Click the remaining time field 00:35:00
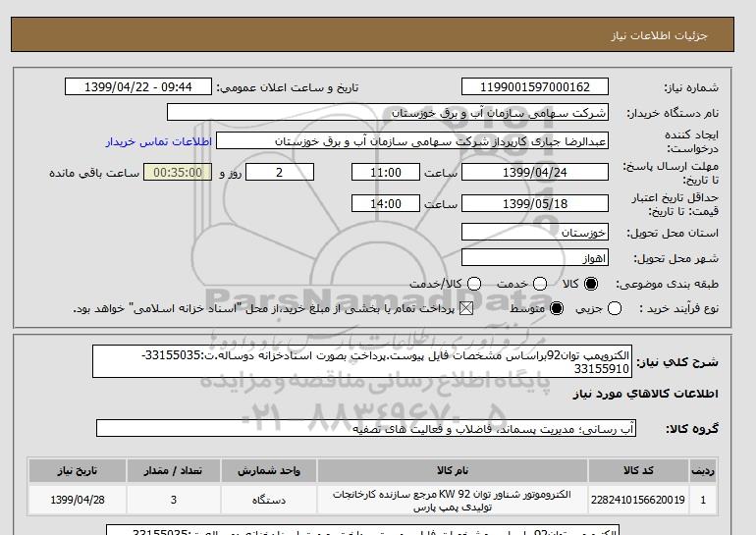Viewport: 756px width, 535px height. [178, 172]
